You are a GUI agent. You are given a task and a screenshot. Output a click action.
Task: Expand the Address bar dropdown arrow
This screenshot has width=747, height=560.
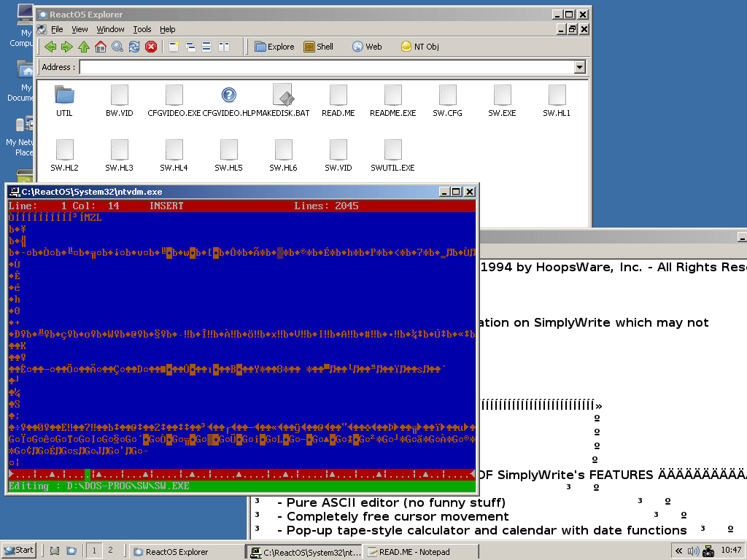(x=579, y=67)
